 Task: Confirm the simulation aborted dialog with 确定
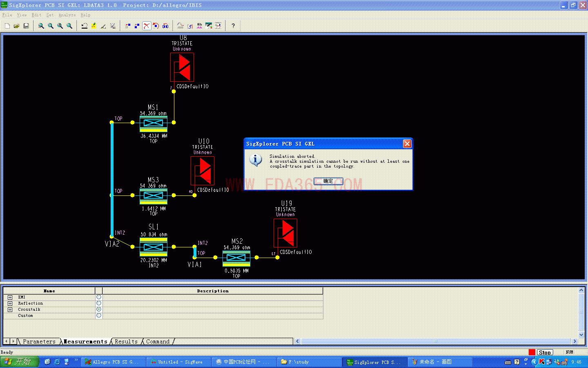pyautogui.click(x=328, y=181)
